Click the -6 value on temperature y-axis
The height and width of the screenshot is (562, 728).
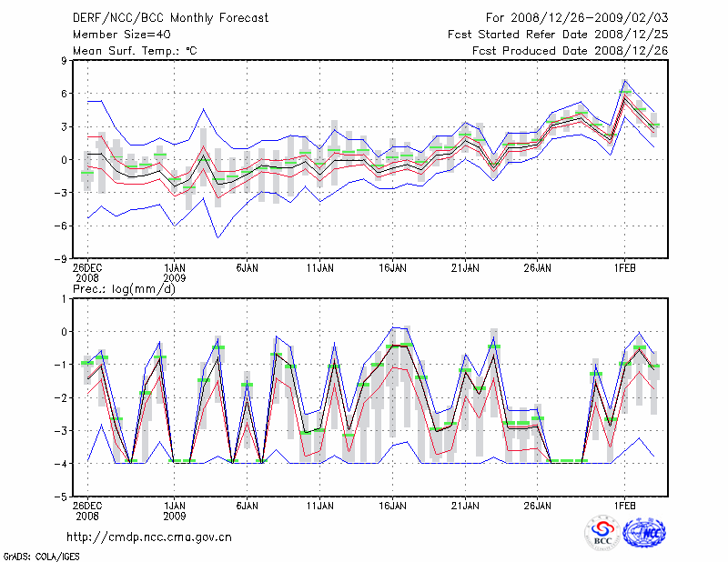[x=60, y=226]
